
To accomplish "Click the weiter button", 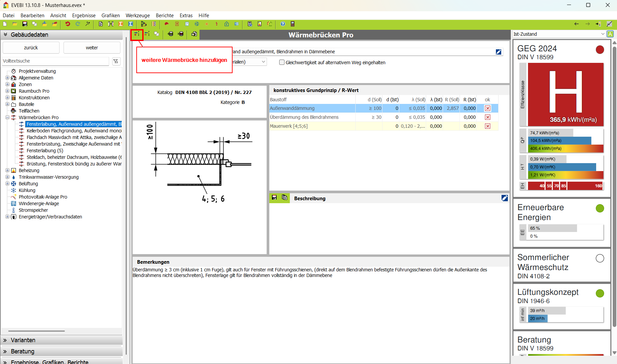I will click(x=92, y=48).
